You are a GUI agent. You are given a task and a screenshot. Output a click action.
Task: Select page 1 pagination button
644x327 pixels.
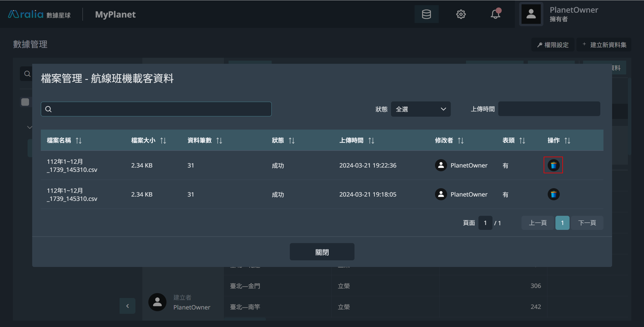tap(562, 223)
